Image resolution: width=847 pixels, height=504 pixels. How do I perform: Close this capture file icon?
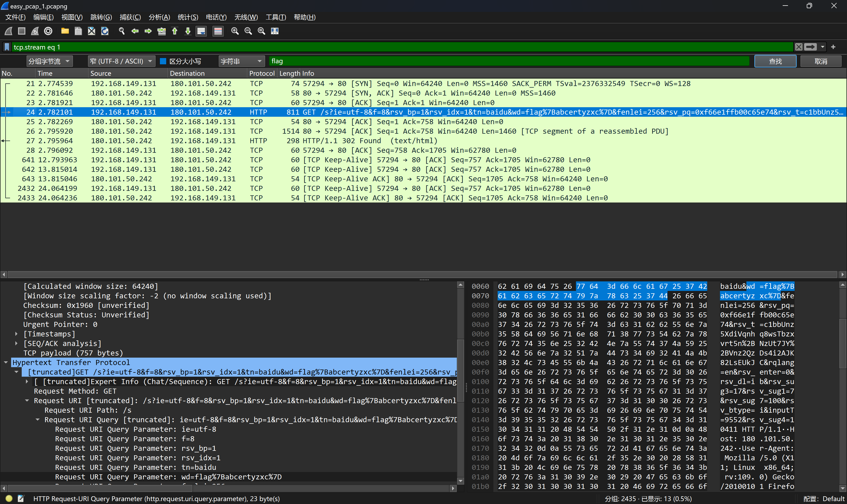pos(91,31)
